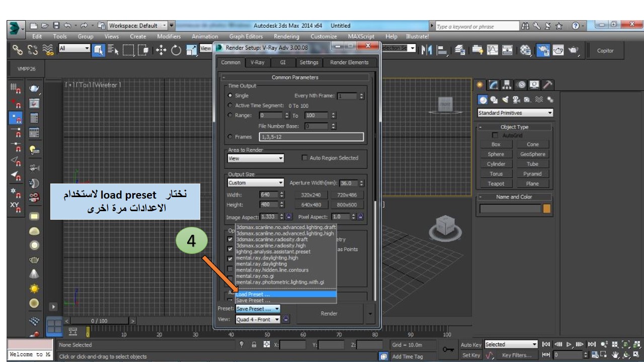The image size is (644, 362).
Task: Collapse the Object Type rollout
Action: pyautogui.click(x=514, y=127)
